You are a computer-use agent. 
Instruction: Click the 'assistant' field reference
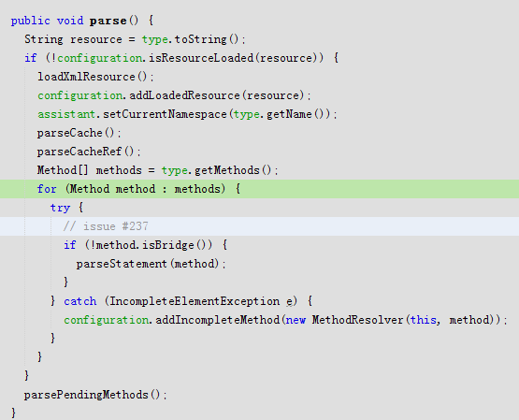pos(66,114)
